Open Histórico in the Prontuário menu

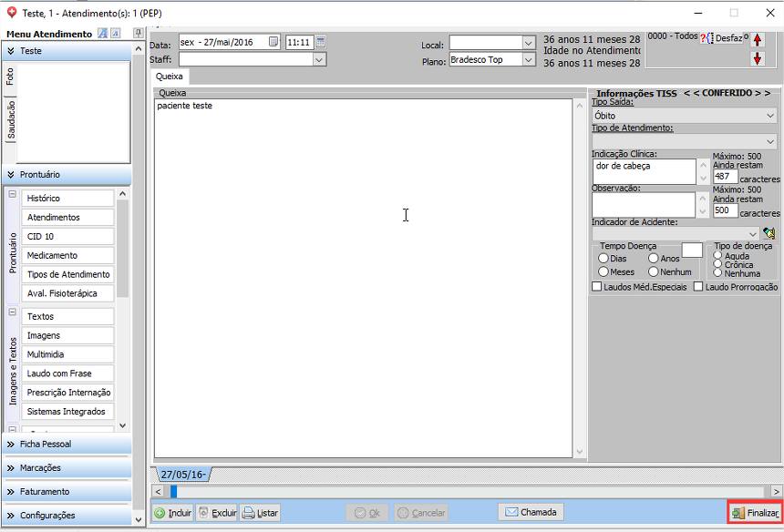click(x=67, y=198)
